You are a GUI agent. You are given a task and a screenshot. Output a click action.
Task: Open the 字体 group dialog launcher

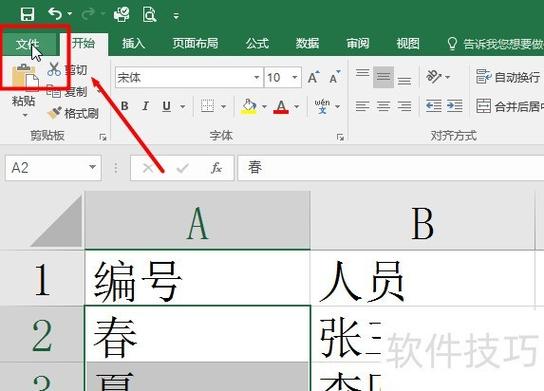[x=340, y=137]
